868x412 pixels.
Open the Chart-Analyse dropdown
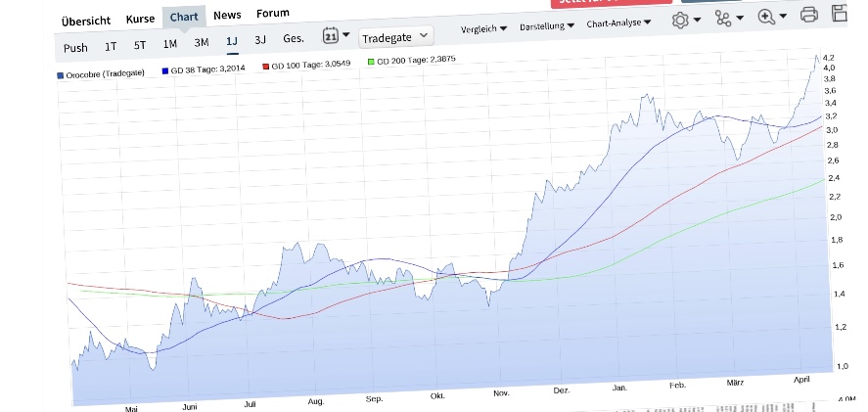pos(619,23)
